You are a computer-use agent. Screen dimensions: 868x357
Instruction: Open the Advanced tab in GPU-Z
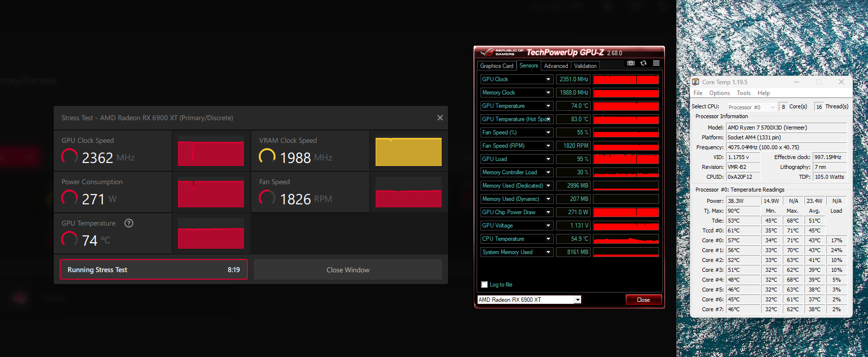[556, 66]
